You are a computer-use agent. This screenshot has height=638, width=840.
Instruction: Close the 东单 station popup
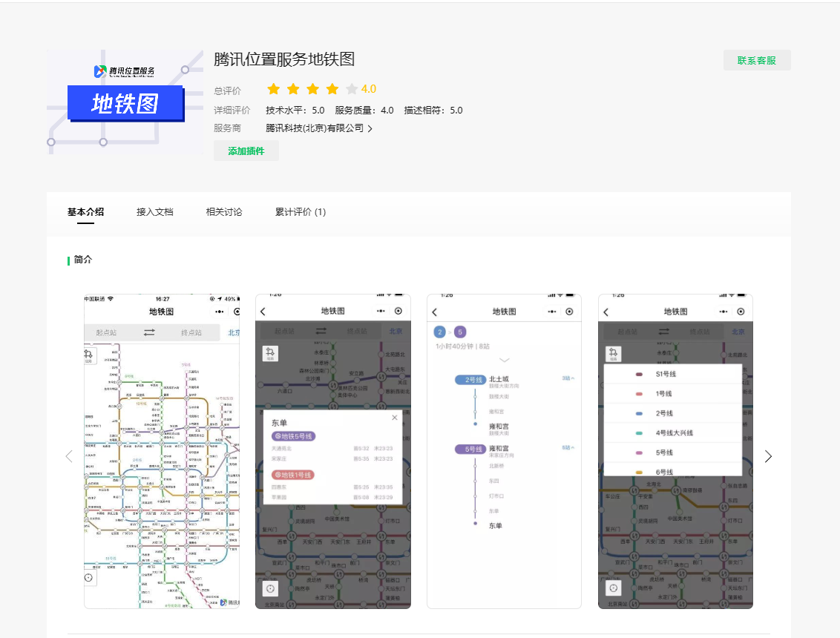(395, 418)
